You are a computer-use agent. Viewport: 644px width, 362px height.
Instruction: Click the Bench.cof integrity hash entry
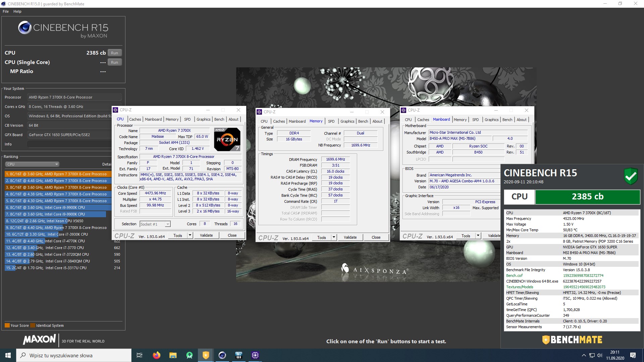coord(572,276)
